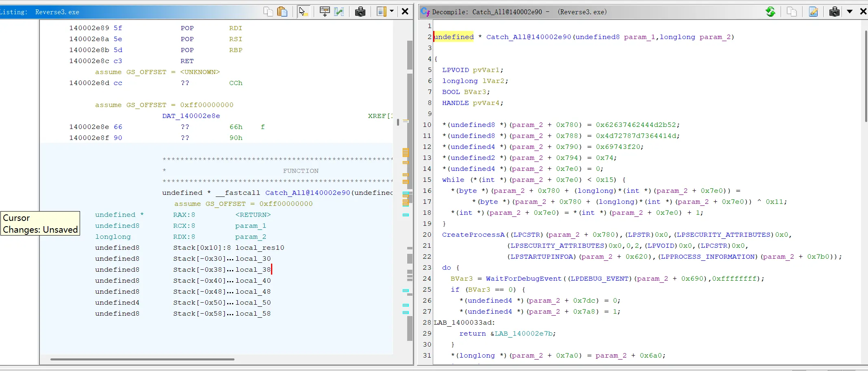868x371 pixels.
Task: Re-decompile with green refresh icon
Action: (x=770, y=11)
